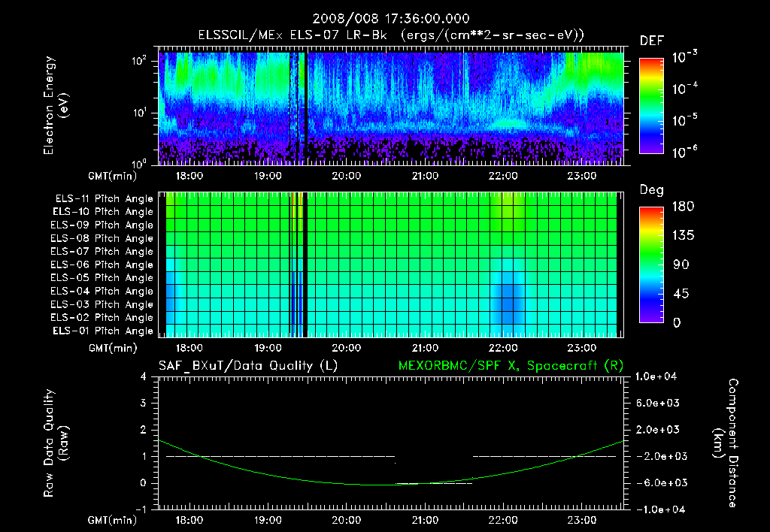Select the ELS-05 Pitch Angle row label
Screen dimensions: 770x532
(102, 278)
